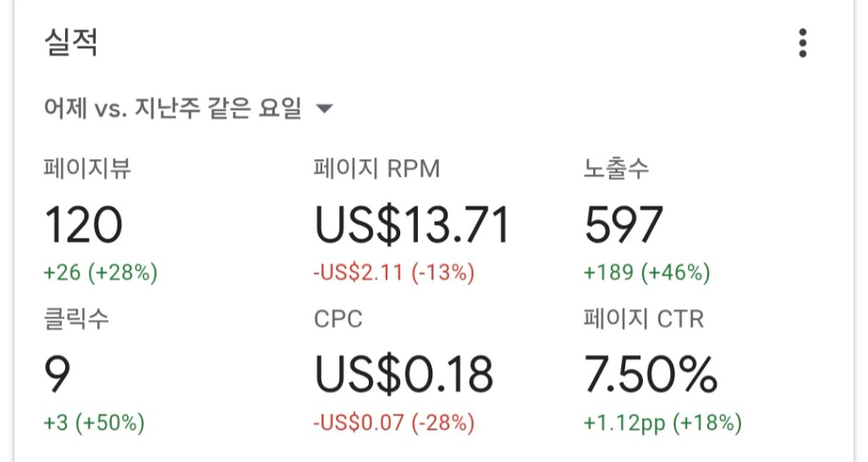Open the three-dot more options menu
This screenshot has height=462, width=868.
click(x=802, y=43)
